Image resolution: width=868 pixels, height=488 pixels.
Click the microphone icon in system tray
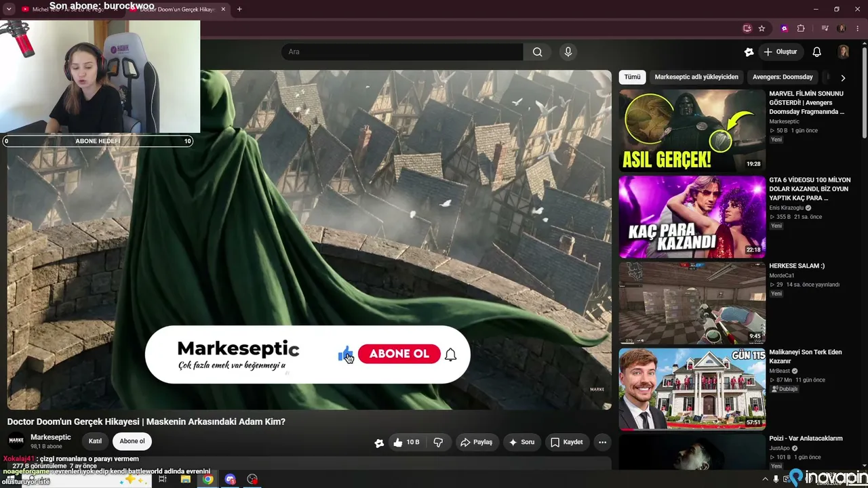coord(776,479)
